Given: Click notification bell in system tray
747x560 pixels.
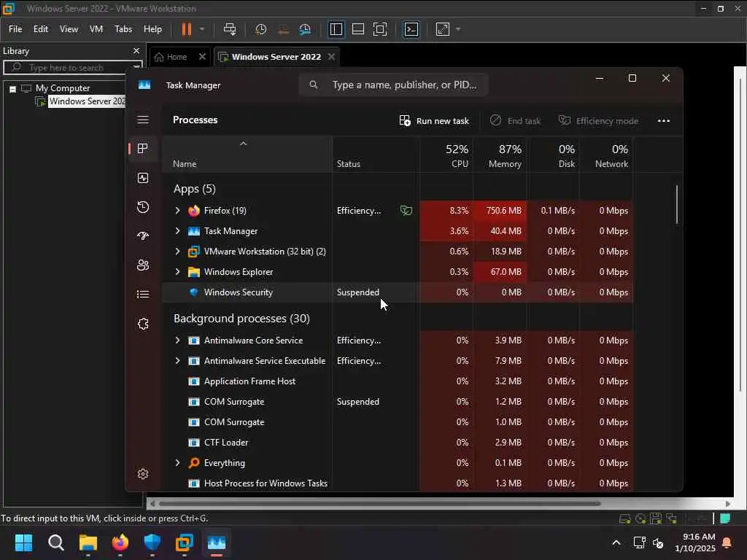Looking at the screenshot, I should pyautogui.click(x=727, y=542).
